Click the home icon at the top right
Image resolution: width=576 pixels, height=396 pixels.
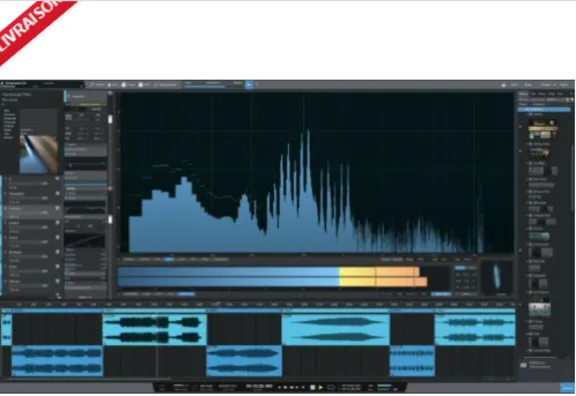(x=504, y=85)
